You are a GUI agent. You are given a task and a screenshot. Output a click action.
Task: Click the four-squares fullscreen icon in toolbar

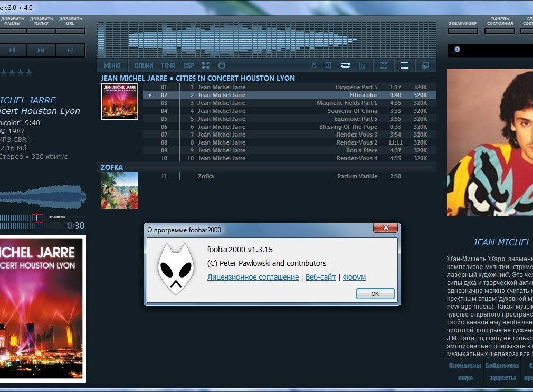[206, 65]
